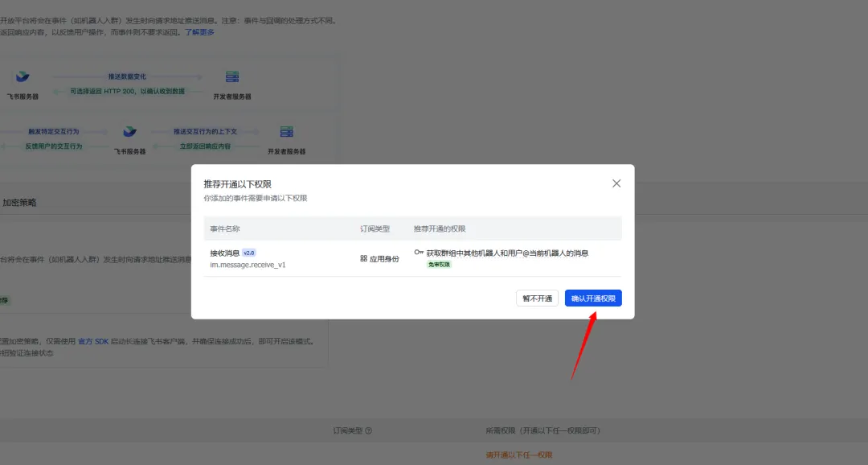Click the 触发特定交互行为 label in diagram

point(54,132)
